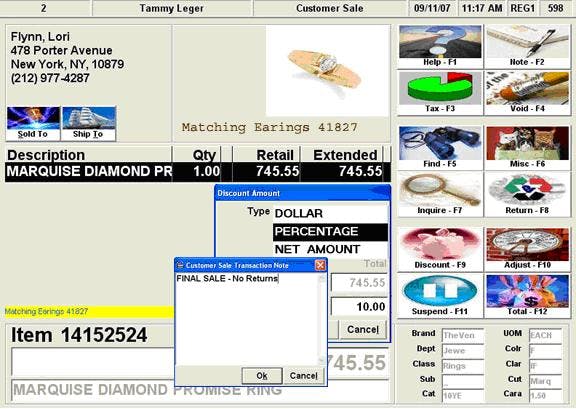This screenshot has width=576, height=409.
Task: Click the Brand field showing TheVen
Action: tap(463, 335)
